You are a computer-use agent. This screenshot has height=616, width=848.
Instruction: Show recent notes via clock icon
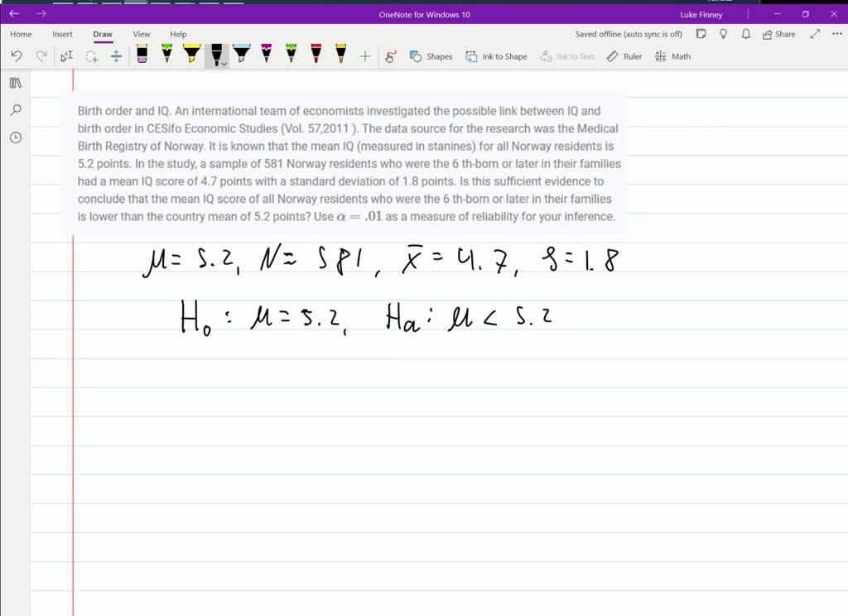coord(15,137)
